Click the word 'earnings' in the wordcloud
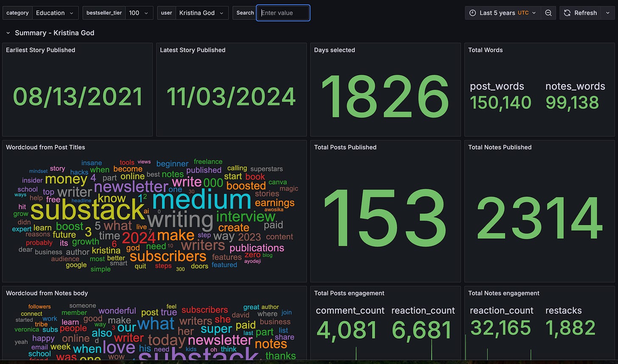This screenshot has width=618, height=364. point(275,203)
